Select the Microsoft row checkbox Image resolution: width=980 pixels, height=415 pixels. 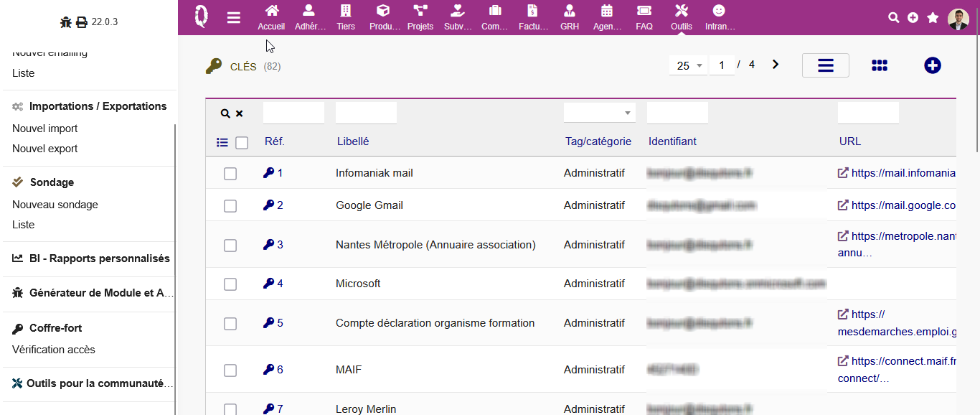(x=230, y=284)
